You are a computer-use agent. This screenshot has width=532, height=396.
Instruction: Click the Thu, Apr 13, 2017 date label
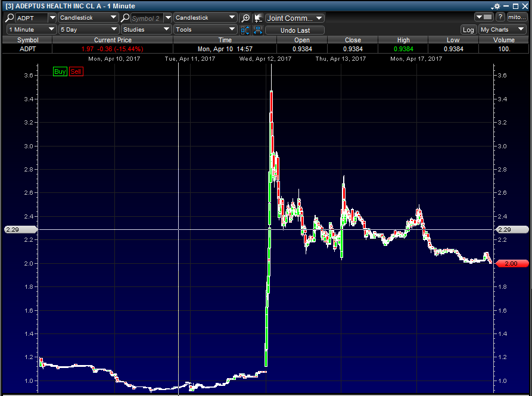click(341, 58)
